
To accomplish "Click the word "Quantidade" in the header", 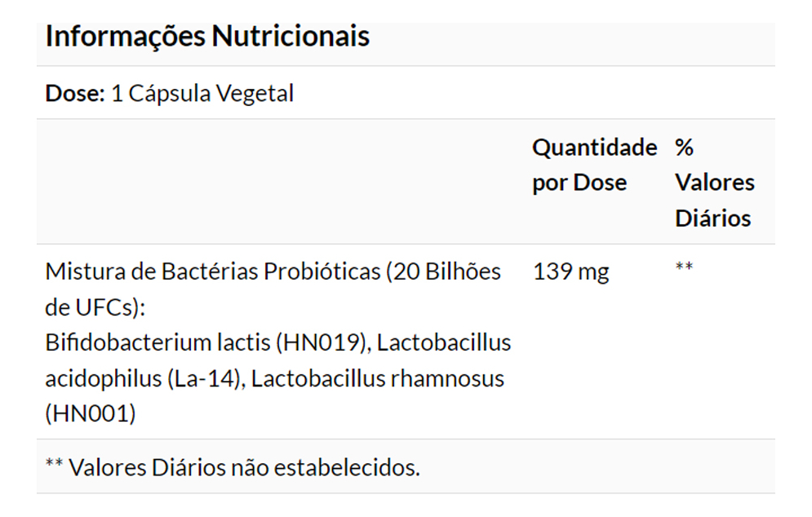I will tap(593, 148).
